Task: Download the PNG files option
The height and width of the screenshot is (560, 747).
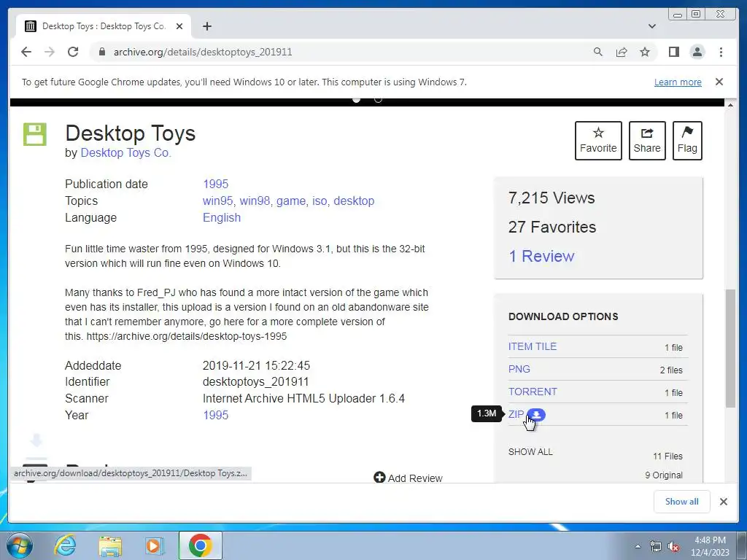Action: (519, 369)
